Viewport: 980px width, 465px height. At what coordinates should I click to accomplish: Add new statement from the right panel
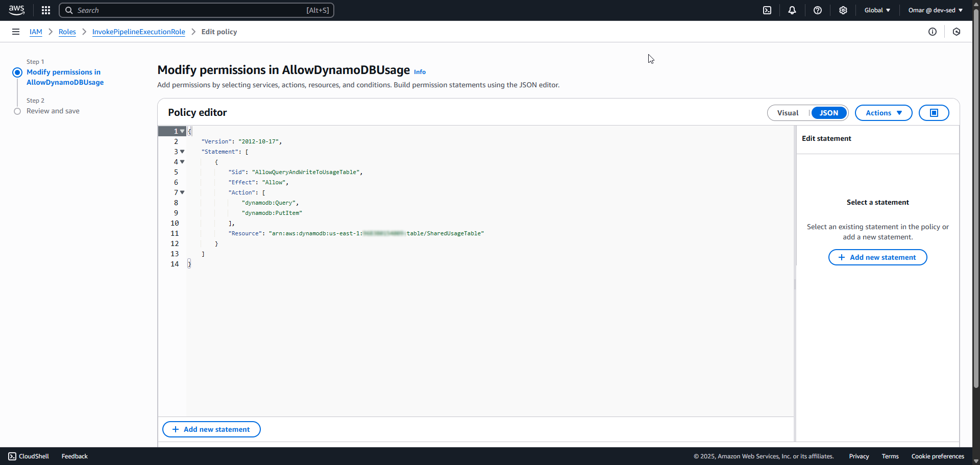[877, 257]
